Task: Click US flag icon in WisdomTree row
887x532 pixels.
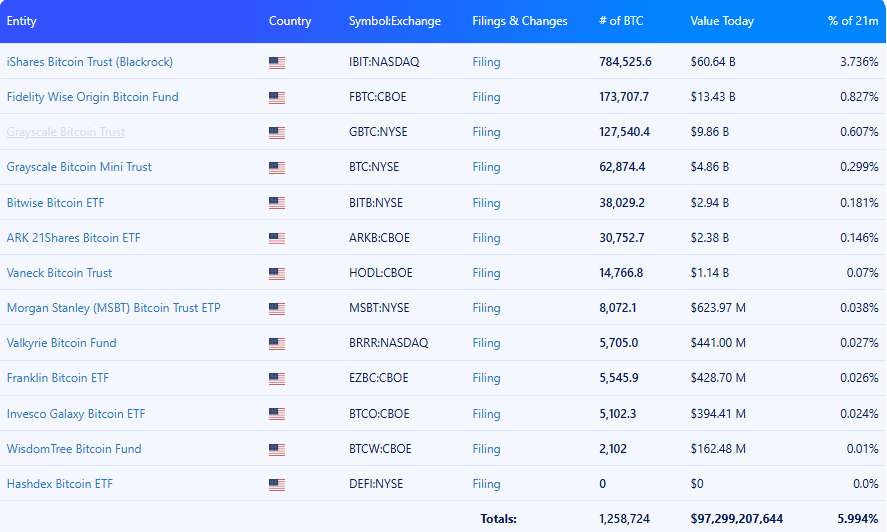Action: [x=277, y=450]
